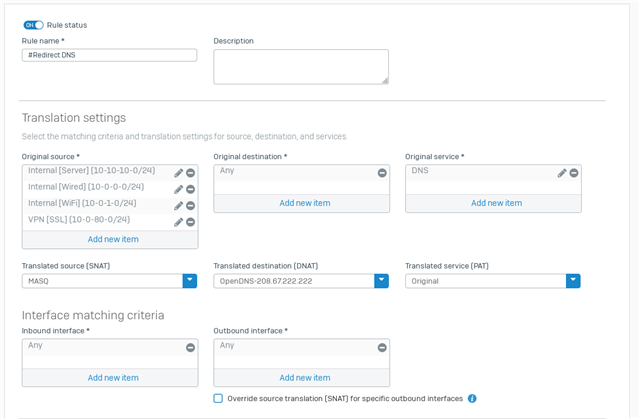Image resolution: width=640 pixels, height=419 pixels.
Task: Enable override source translation (SNAT) checkbox
Action: tap(218, 398)
